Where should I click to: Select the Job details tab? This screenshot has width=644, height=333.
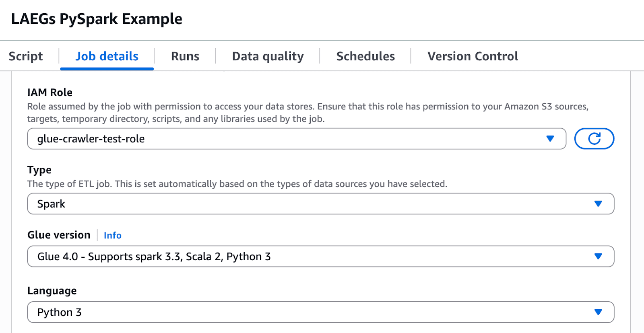click(107, 56)
